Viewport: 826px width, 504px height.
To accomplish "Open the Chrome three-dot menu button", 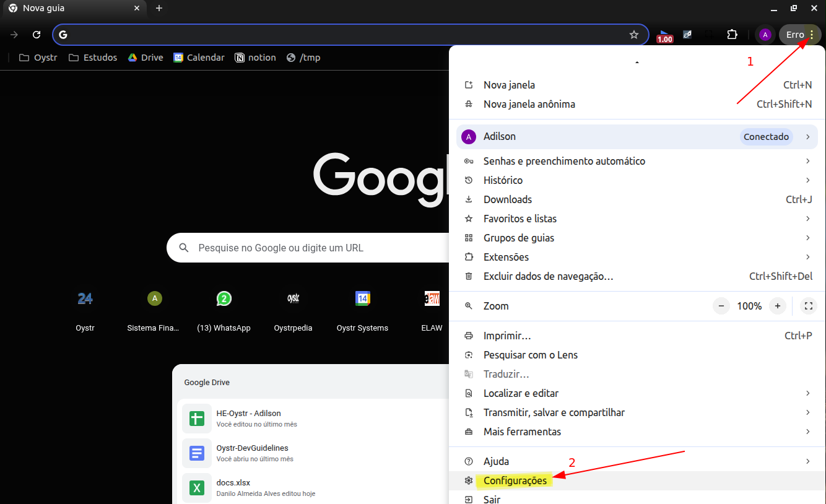I will [812, 35].
